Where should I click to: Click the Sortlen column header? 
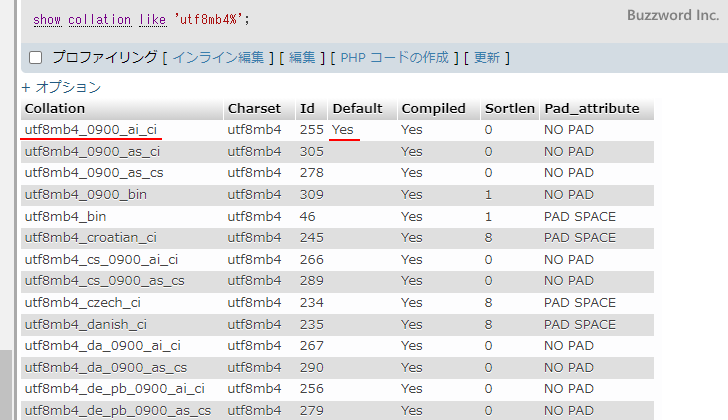pyautogui.click(x=510, y=109)
